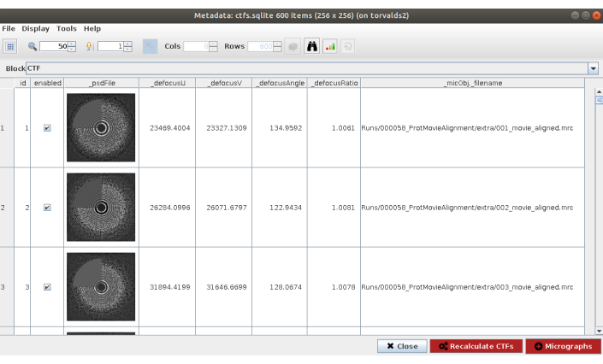Image resolution: width=603 pixels, height=364 pixels.
Task: Select defocusRatio value 1.0081
Action: 343,208
